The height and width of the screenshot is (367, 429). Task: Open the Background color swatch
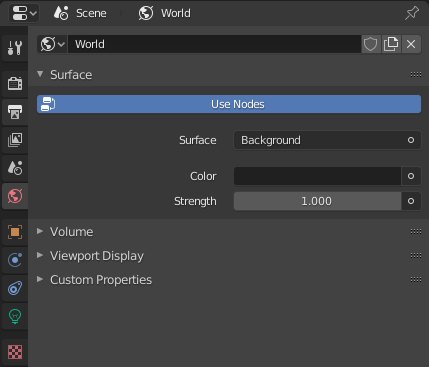(x=317, y=176)
